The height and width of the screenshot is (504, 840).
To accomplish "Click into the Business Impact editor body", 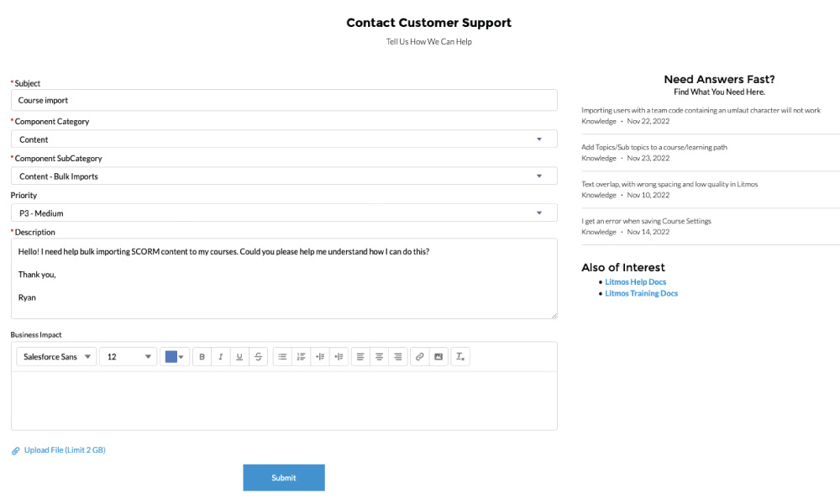I will 284,401.
